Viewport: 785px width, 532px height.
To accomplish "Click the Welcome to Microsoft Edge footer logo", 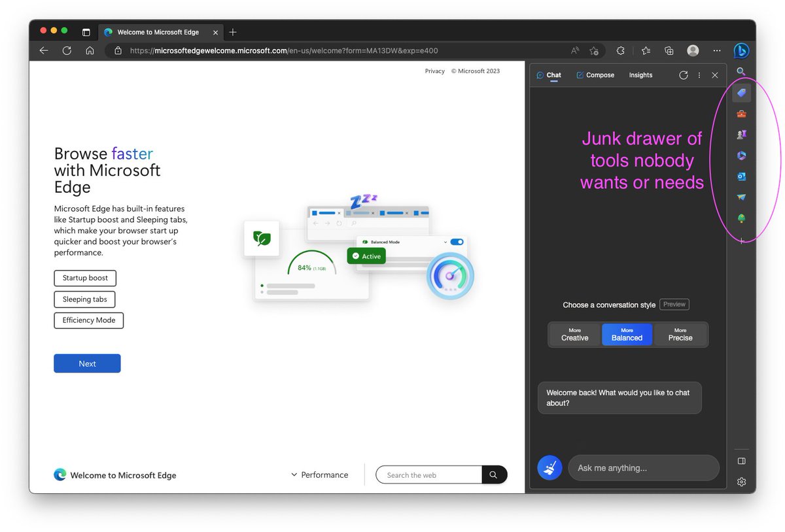I will pos(114,475).
